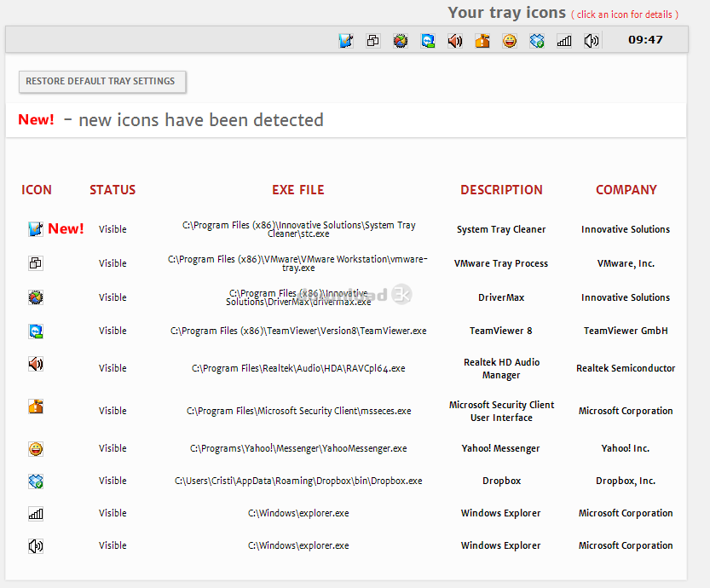Click the ICON column header
The width and height of the screenshot is (710, 588).
pyautogui.click(x=36, y=190)
